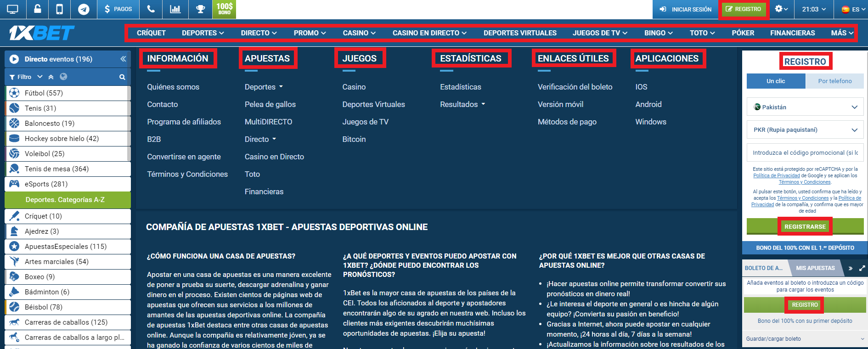Open the 21:03 time zone dropdown
The height and width of the screenshot is (349, 868).
814,9
